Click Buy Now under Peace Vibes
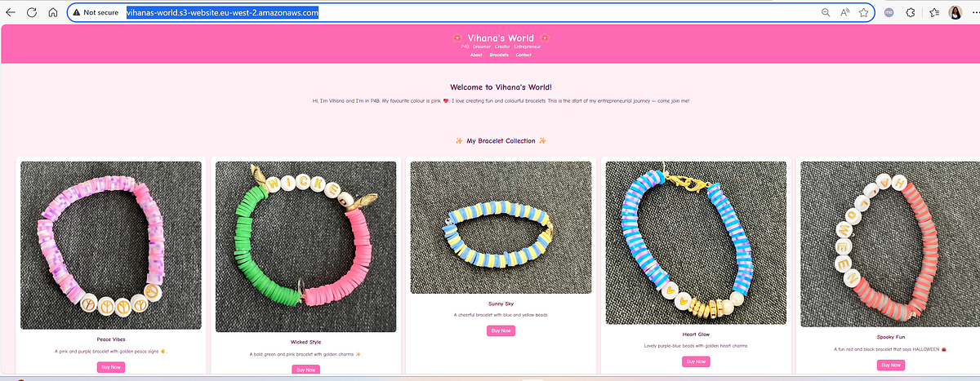Screen dimensions: 980x381 (111, 367)
